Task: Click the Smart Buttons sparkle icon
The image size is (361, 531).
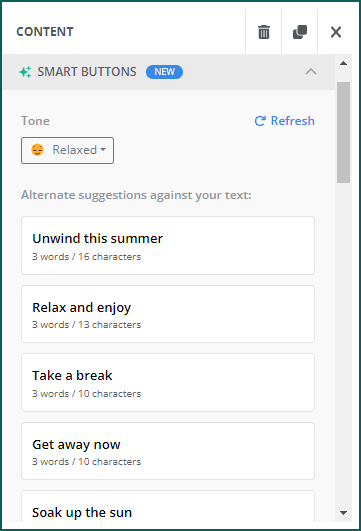Action: pyautogui.click(x=25, y=72)
